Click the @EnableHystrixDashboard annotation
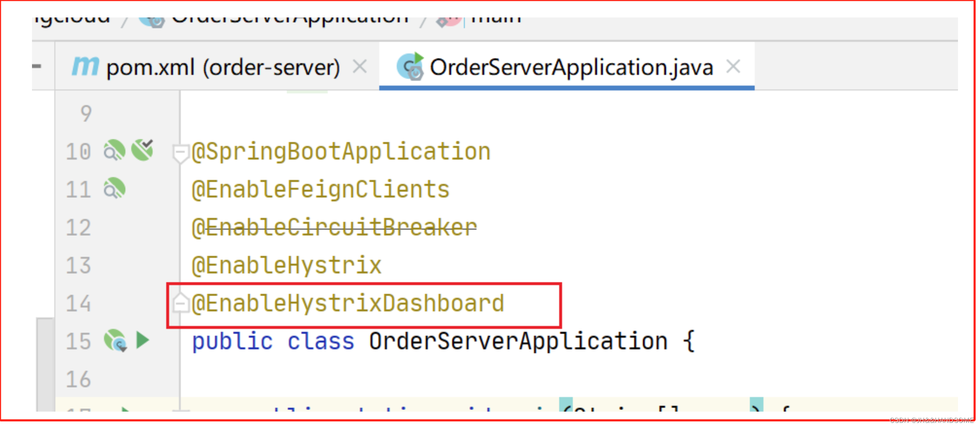The image size is (980, 427). click(x=348, y=303)
